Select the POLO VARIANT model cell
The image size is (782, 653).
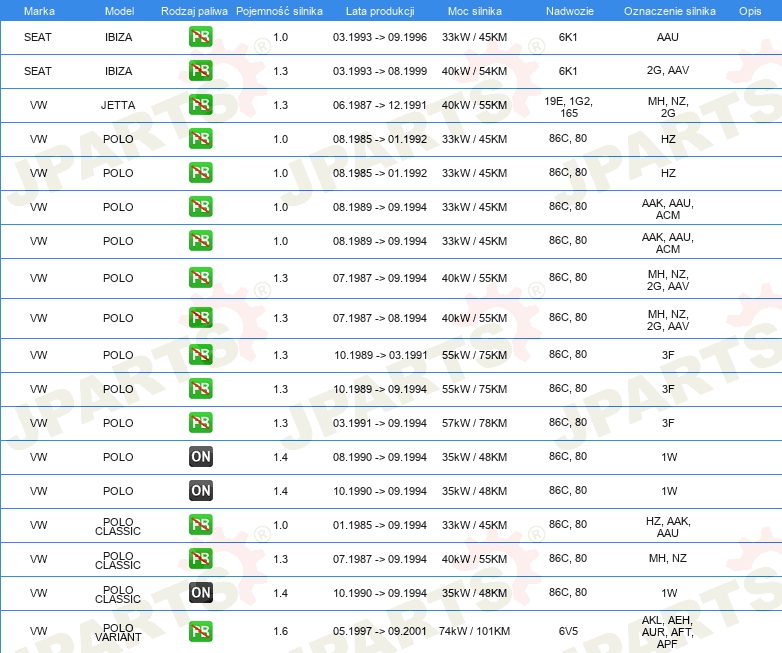click(118, 633)
